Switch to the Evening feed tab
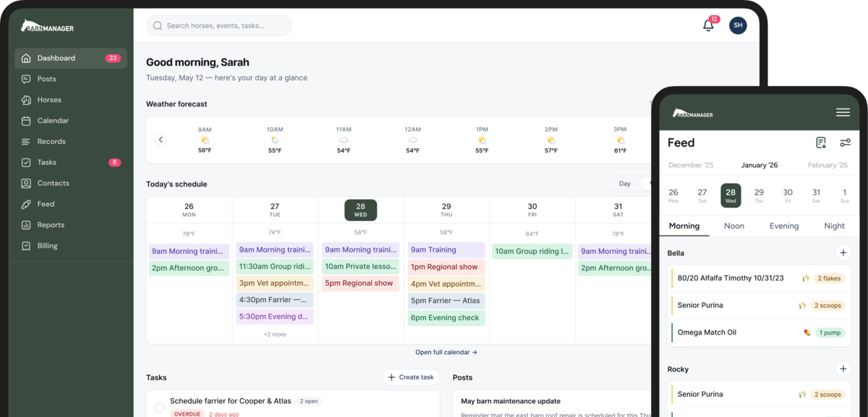This screenshot has height=417, width=868. click(784, 226)
